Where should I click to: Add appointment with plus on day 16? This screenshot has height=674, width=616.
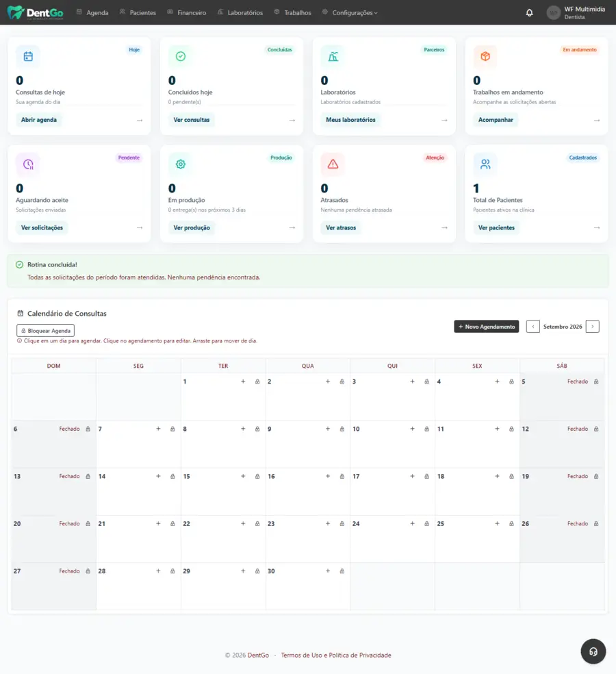click(x=328, y=476)
